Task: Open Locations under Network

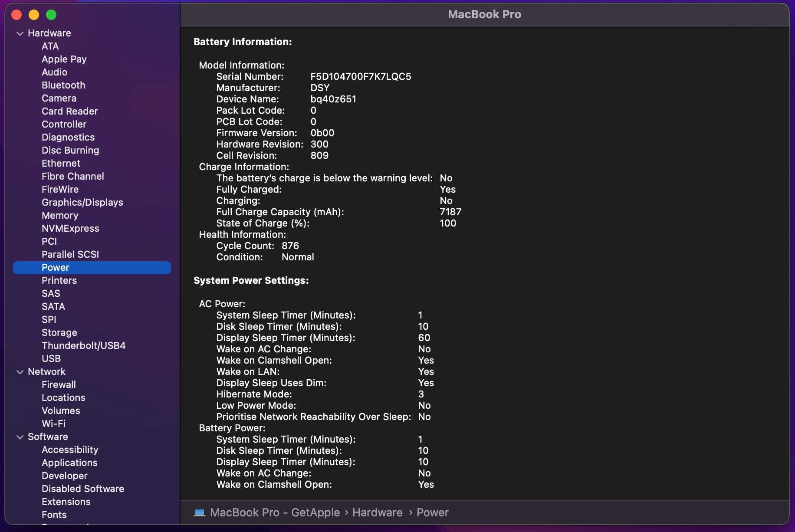Action: pos(63,397)
